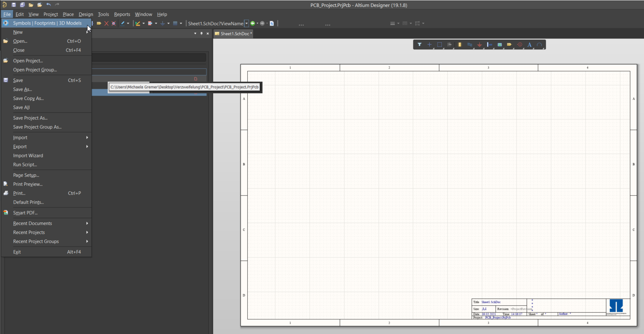
Task: Click the Place Arc drawing tool
Action: tap(539, 45)
